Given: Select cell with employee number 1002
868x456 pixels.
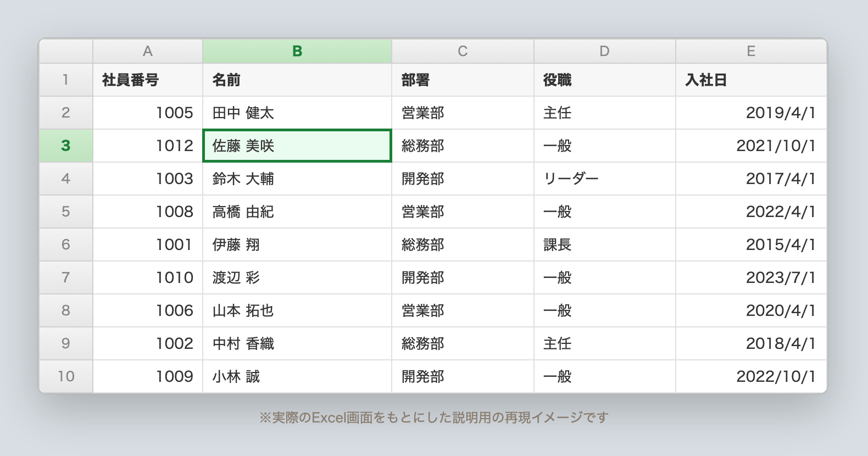Looking at the screenshot, I should 148,343.
